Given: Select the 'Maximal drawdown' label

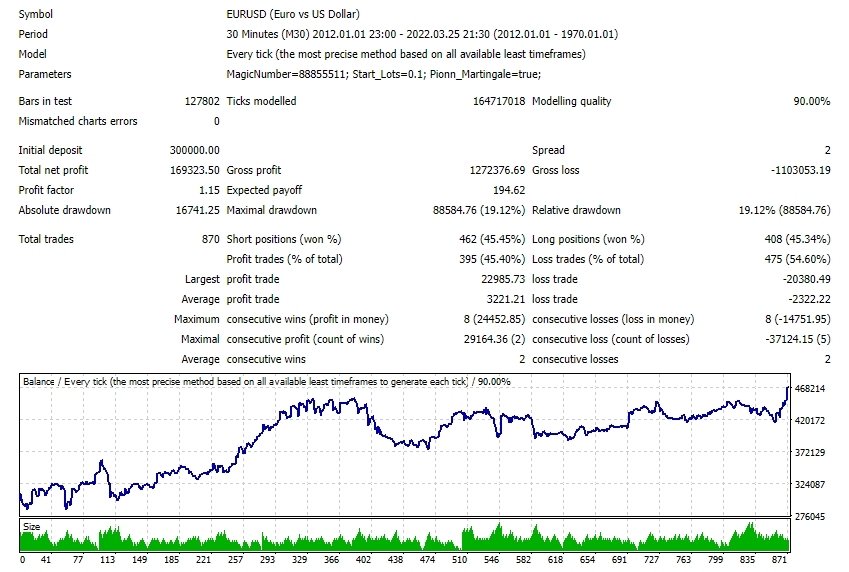Looking at the screenshot, I should (271, 211).
